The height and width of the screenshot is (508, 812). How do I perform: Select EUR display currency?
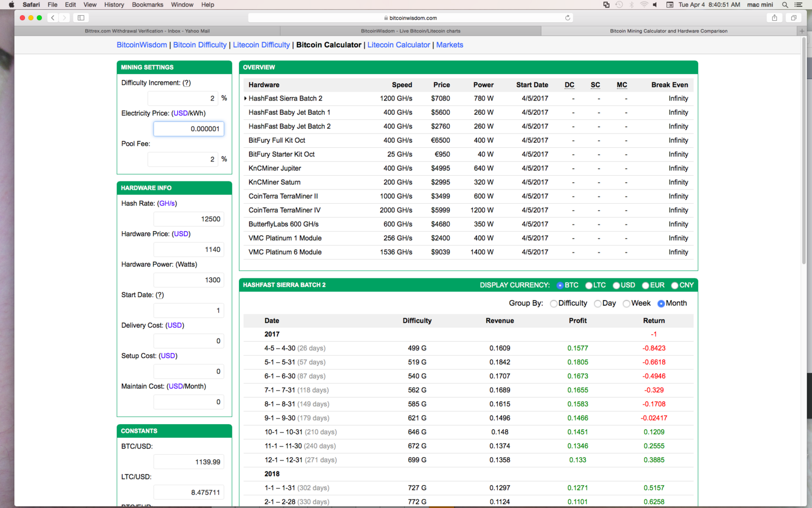coord(646,285)
